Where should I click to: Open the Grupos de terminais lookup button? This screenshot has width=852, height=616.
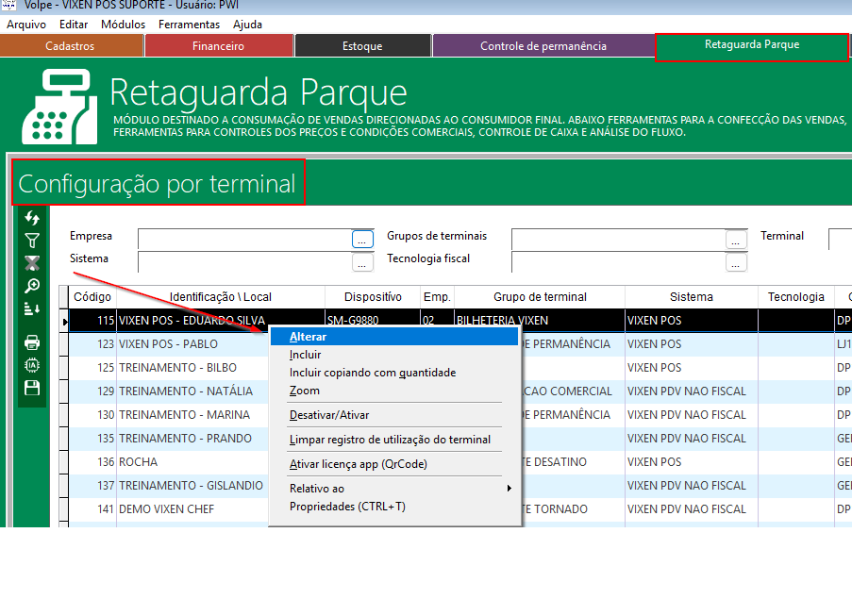pyautogui.click(x=736, y=240)
